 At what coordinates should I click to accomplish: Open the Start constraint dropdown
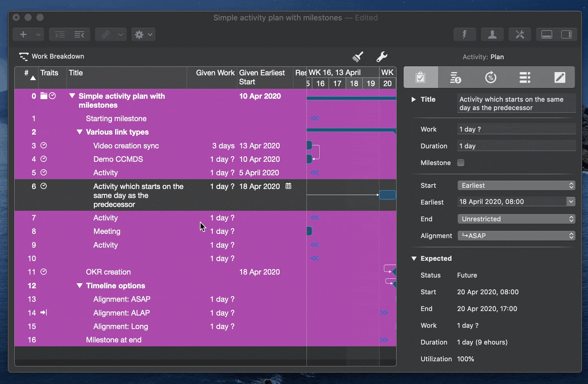tap(516, 185)
